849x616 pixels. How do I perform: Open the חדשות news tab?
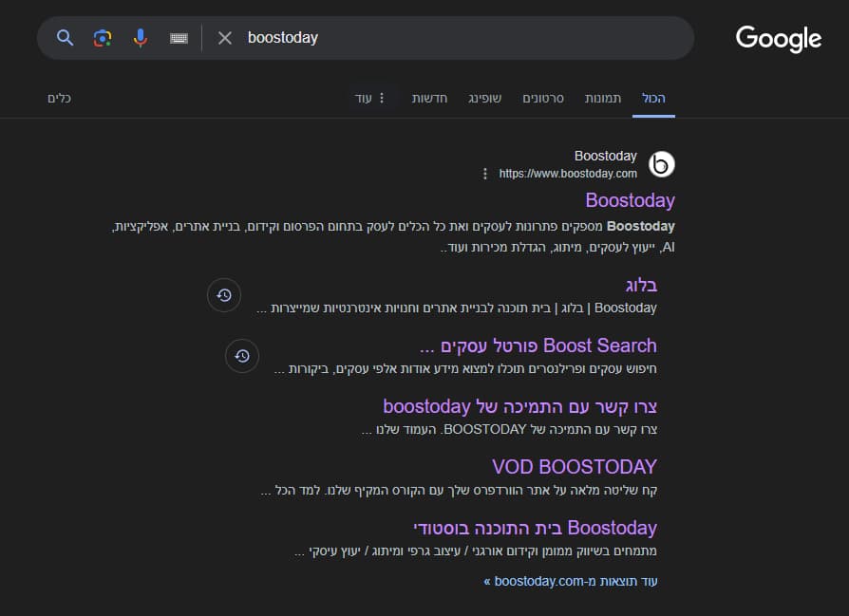[x=429, y=98]
